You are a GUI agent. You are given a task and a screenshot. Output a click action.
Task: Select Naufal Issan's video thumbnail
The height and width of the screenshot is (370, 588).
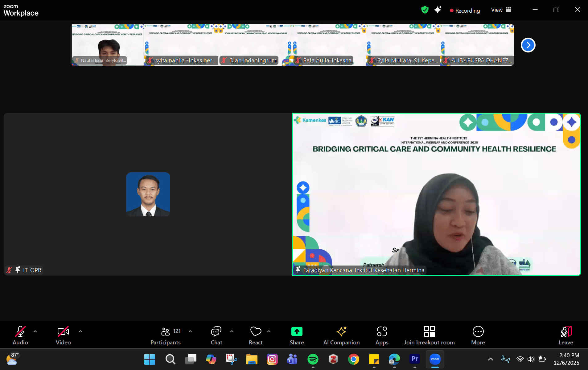point(108,45)
